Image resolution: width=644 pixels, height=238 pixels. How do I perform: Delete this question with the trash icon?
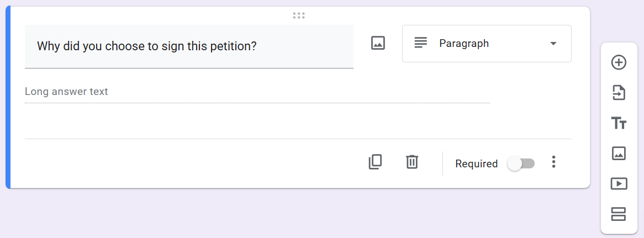click(x=412, y=162)
